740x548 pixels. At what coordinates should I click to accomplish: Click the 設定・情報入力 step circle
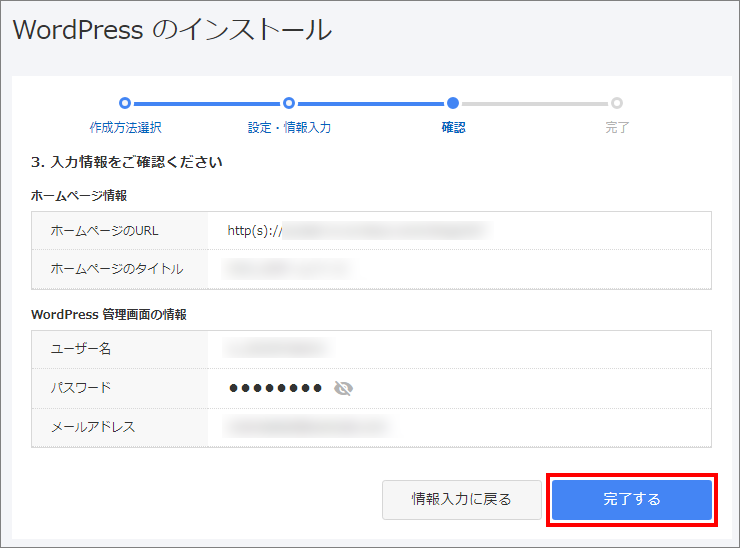pyautogui.click(x=289, y=102)
